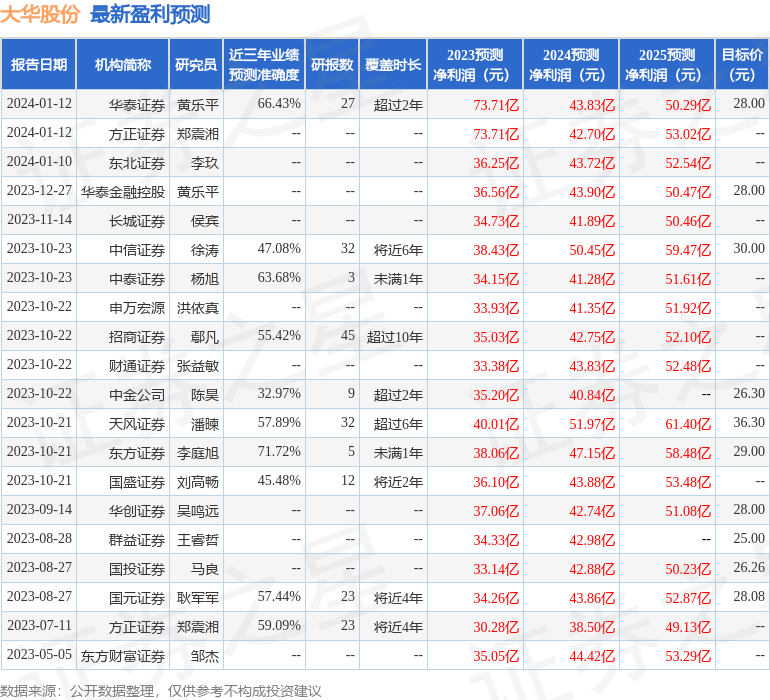Click the 66.43% accuracy value
Screen dimensions: 770x700
click(x=279, y=103)
